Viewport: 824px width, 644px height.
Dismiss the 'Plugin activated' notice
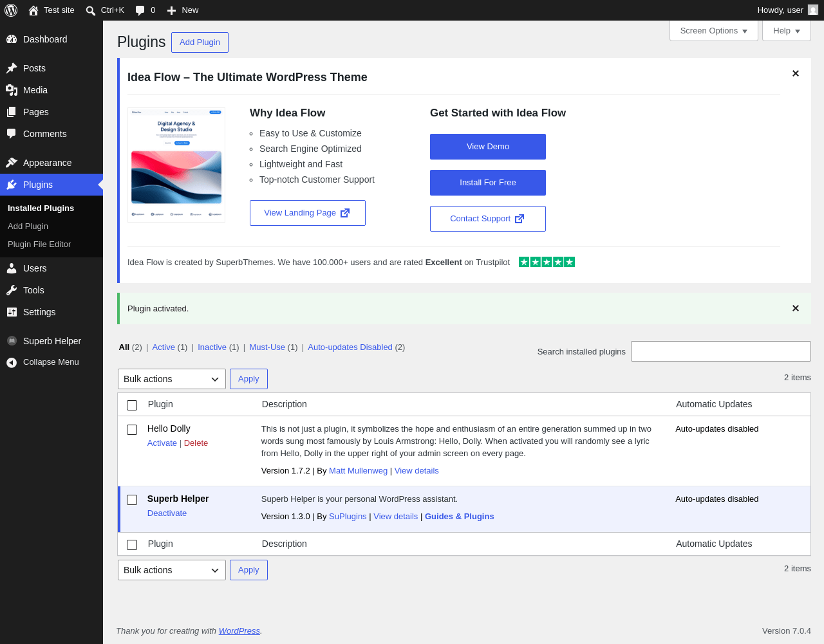click(x=796, y=308)
